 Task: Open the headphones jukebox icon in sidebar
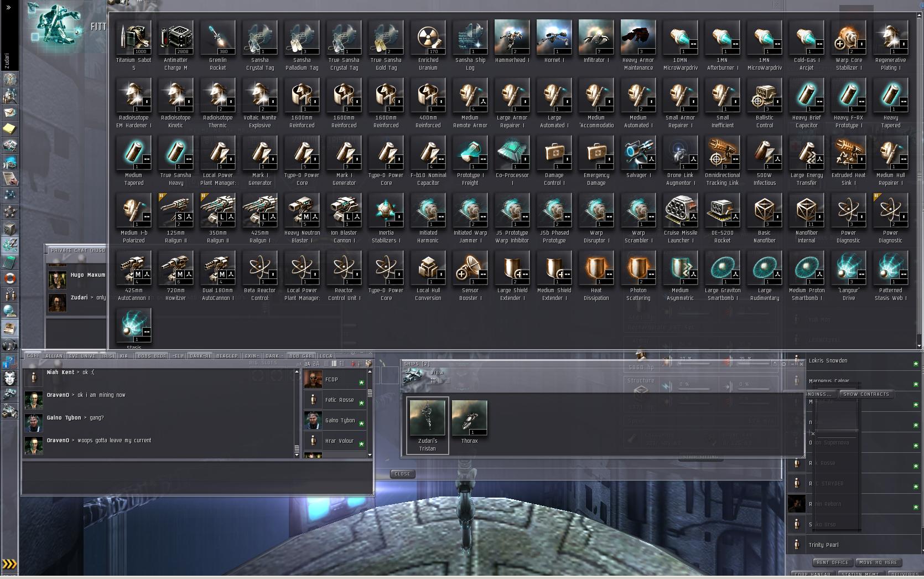point(9,345)
